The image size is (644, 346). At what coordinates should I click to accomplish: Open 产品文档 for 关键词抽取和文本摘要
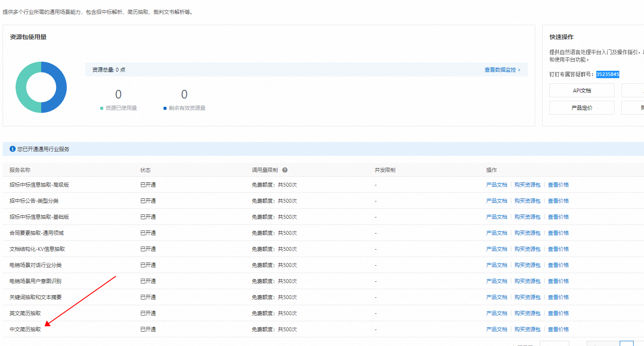tap(497, 297)
